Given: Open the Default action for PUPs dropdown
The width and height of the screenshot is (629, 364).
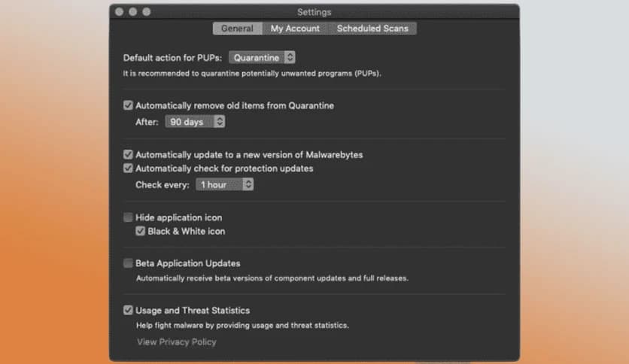Looking at the screenshot, I should pyautogui.click(x=262, y=57).
